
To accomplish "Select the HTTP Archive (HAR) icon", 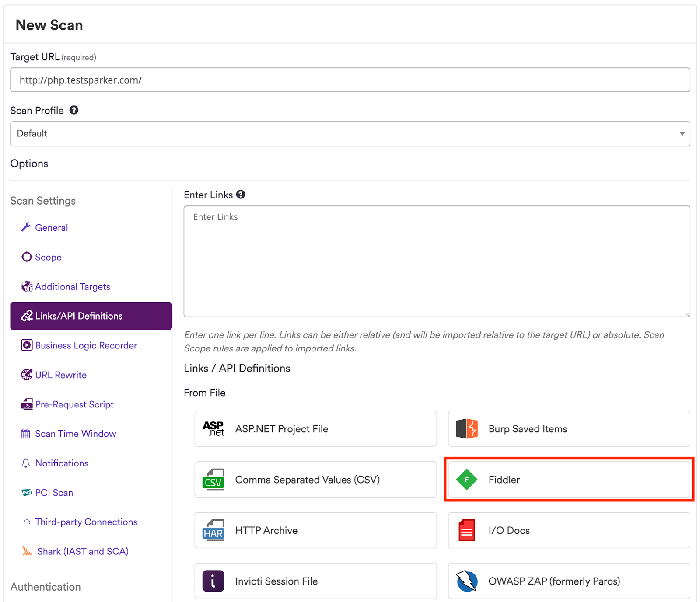I will click(x=213, y=530).
